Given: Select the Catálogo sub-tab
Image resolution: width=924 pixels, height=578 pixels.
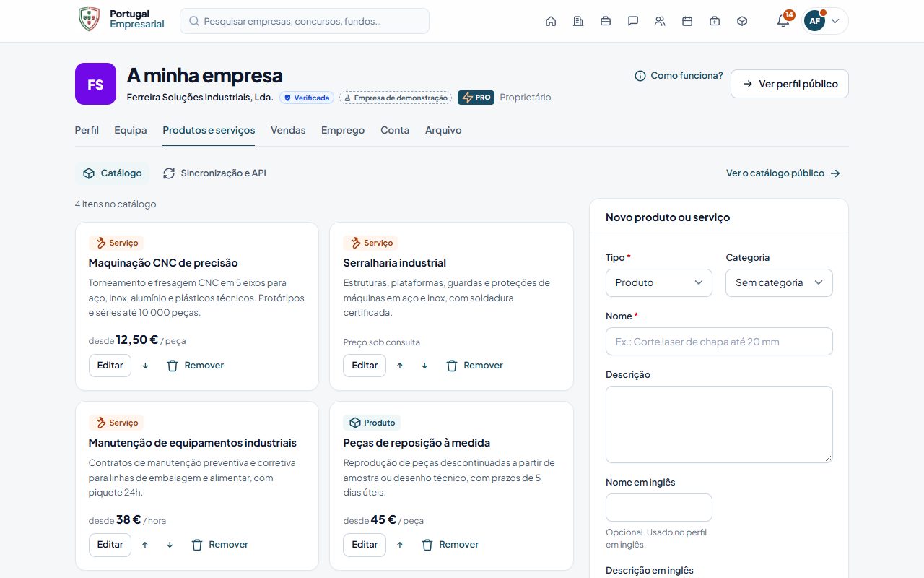Looking at the screenshot, I should [113, 173].
